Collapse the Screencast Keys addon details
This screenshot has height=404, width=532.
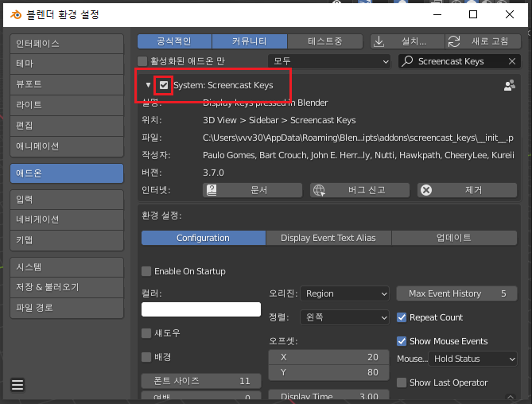tap(148, 85)
